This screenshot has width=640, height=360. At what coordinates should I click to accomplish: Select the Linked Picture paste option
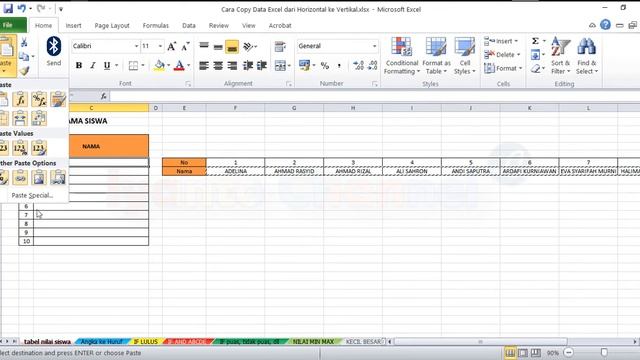point(58,178)
